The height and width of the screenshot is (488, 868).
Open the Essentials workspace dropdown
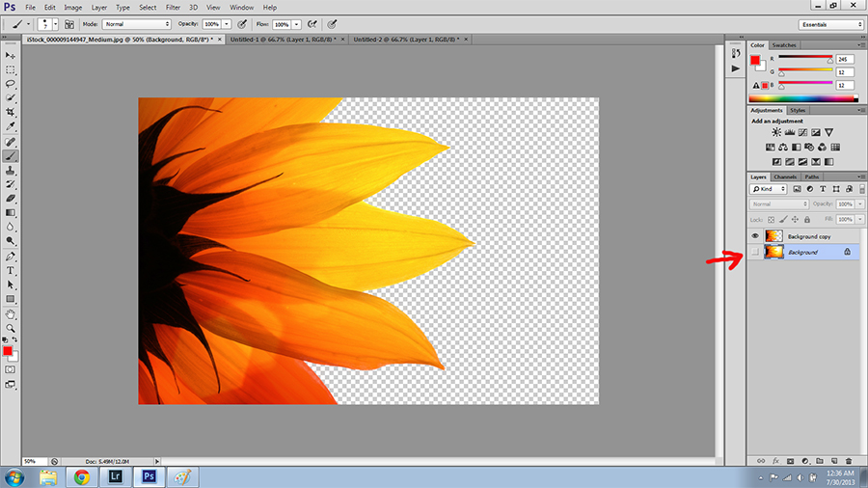[830, 24]
